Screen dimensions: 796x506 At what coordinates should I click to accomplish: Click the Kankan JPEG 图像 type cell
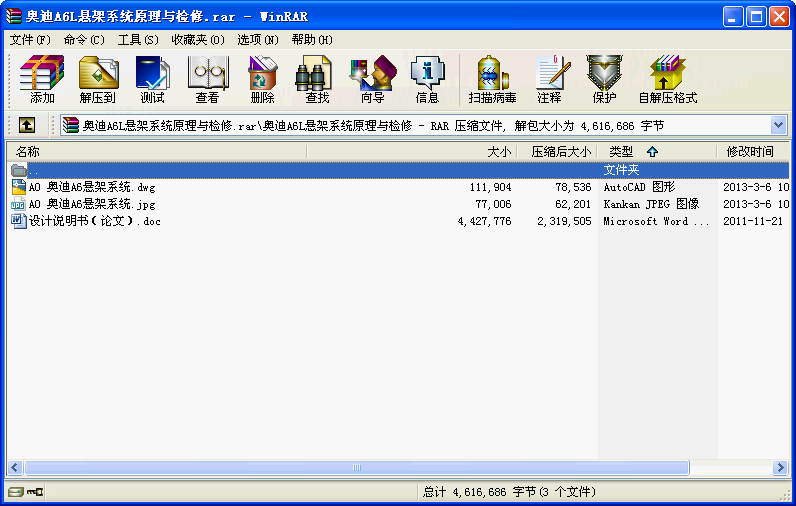[x=651, y=204]
